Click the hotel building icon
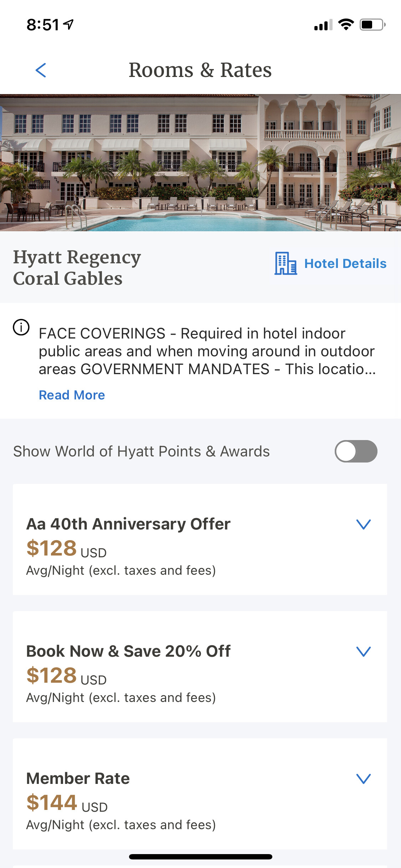This screenshot has width=401, height=868. pos(286,263)
